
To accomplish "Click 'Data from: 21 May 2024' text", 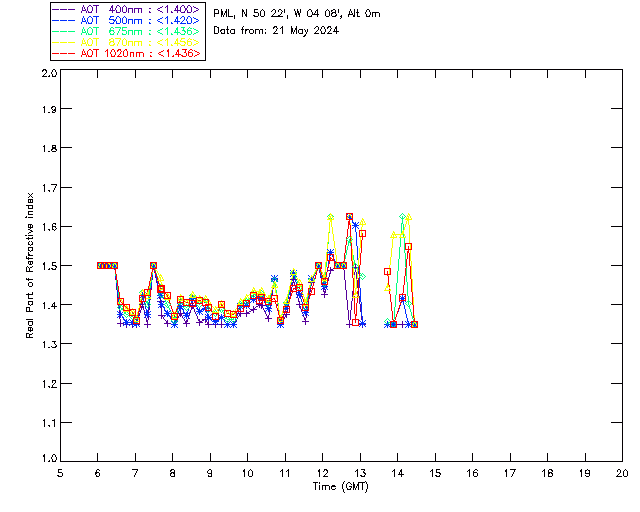I will 276,31.
